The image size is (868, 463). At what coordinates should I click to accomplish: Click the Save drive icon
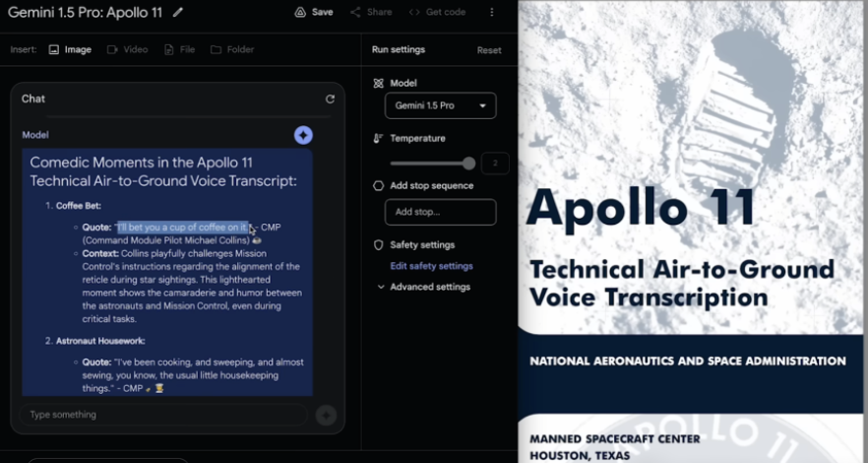300,12
